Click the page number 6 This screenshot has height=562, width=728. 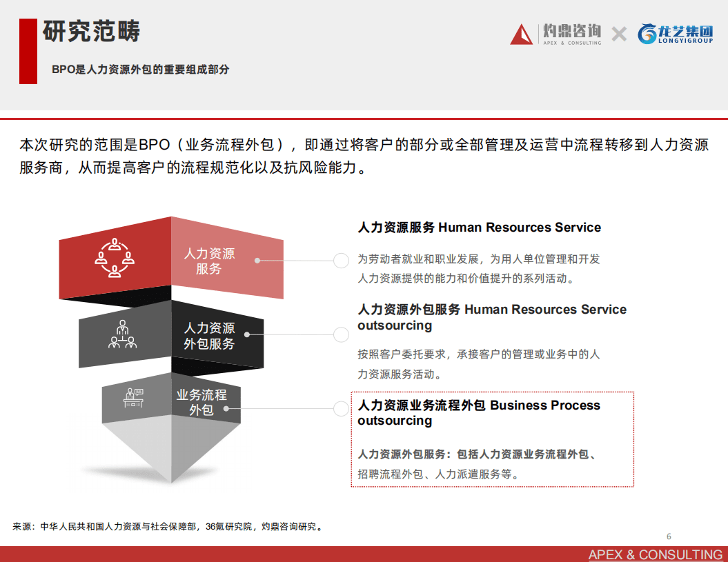coord(668,534)
